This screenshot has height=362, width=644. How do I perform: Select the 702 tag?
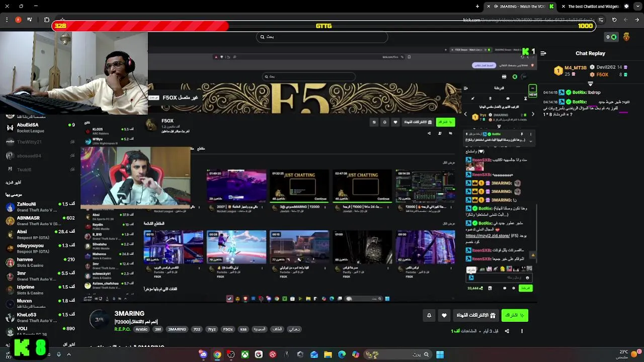coord(197,329)
